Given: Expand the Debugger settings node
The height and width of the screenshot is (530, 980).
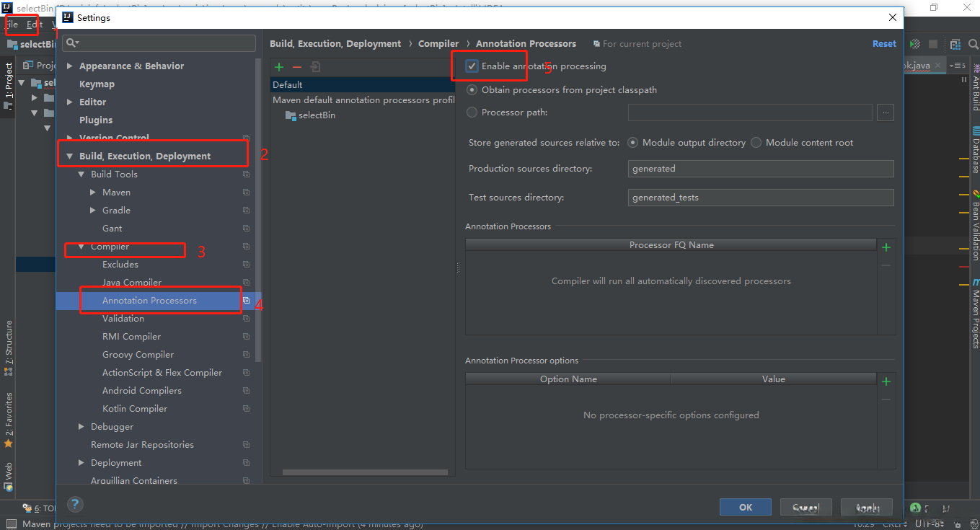Looking at the screenshot, I should [81, 427].
